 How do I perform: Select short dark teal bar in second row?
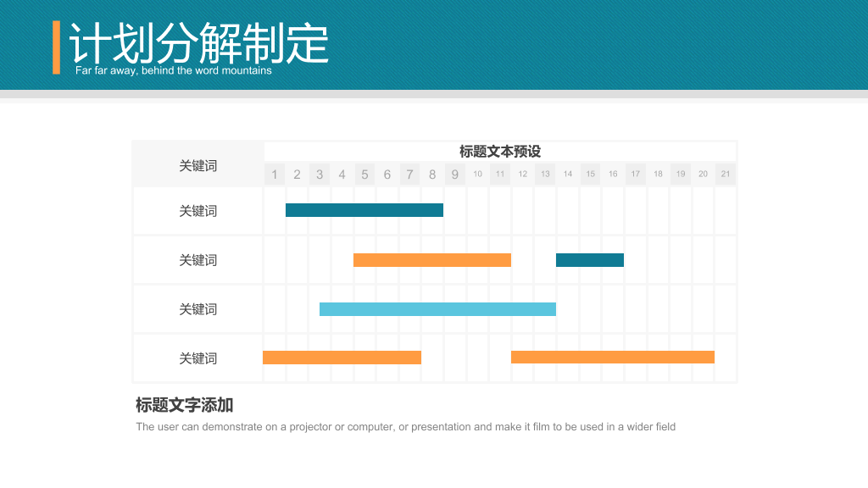point(590,260)
